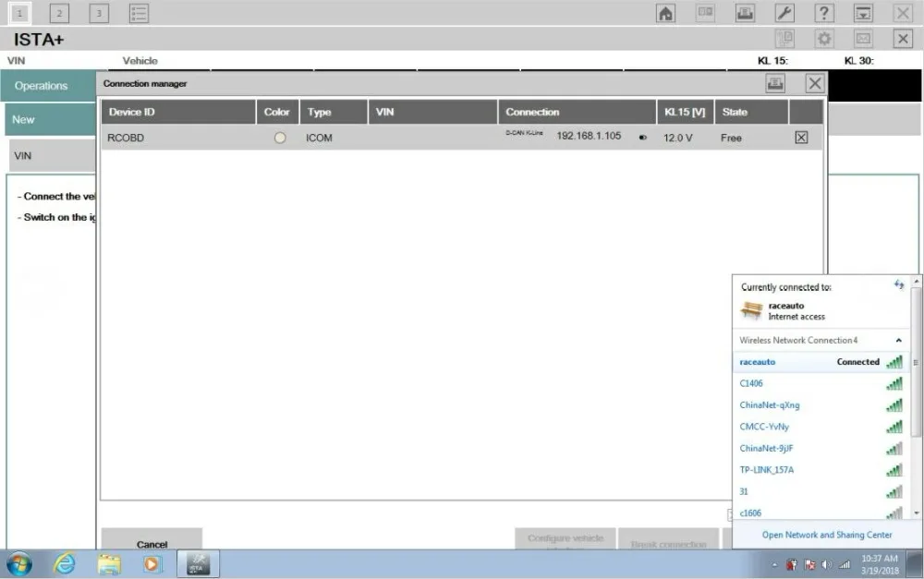Print the Connection manager dialog
Image resolution: width=924 pixels, height=579 pixels.
775,84
